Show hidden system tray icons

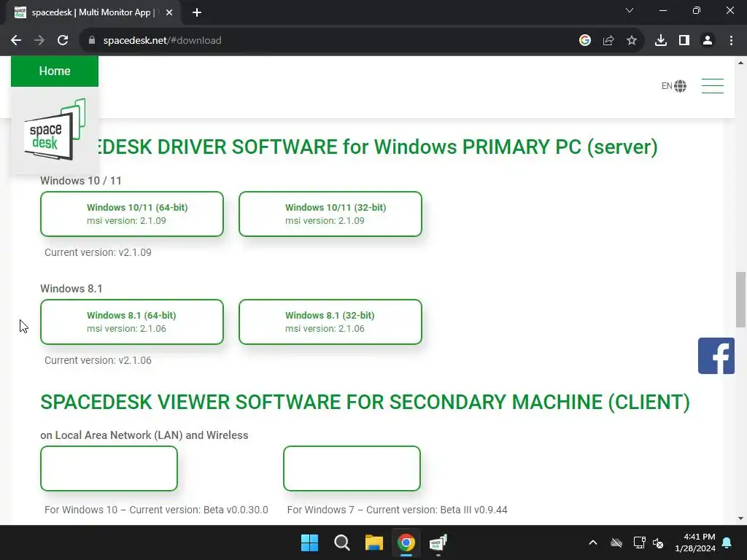(x=593, y=542)
